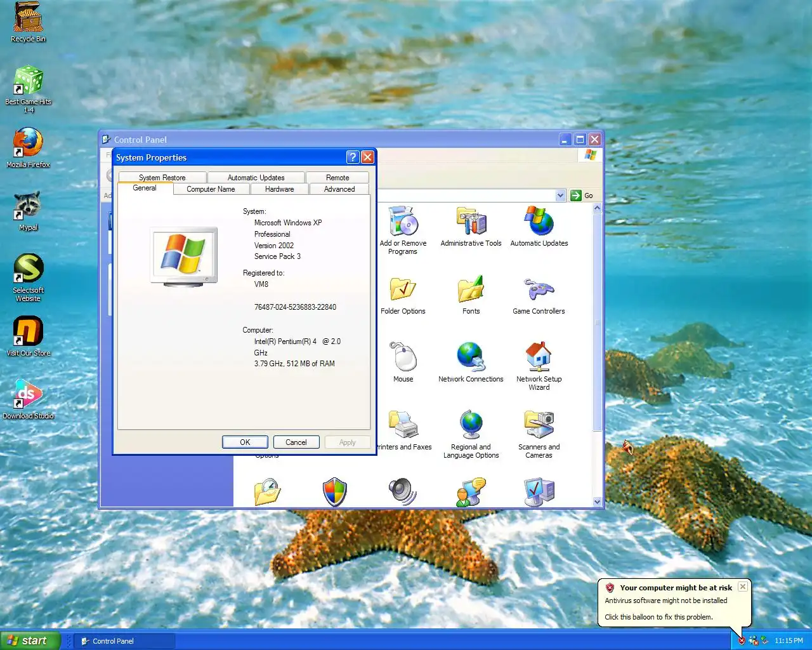Click the red security shield tray icon
Screen dimensions: 812x650
pyautogui.click(x=742, y=640)
